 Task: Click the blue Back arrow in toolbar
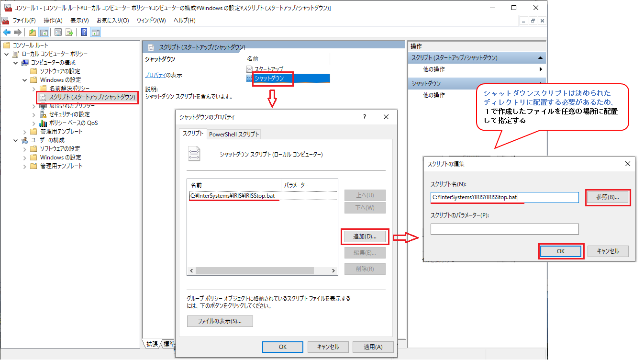point(7,33)
